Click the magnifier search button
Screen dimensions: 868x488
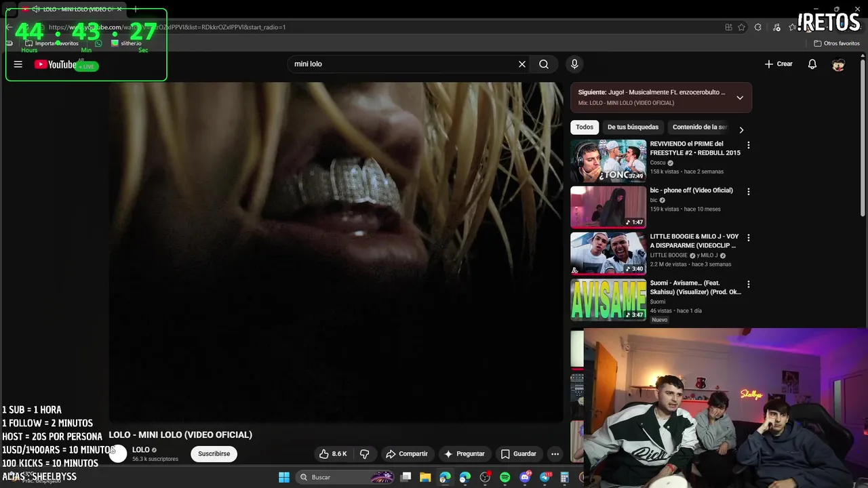point(544,64)
